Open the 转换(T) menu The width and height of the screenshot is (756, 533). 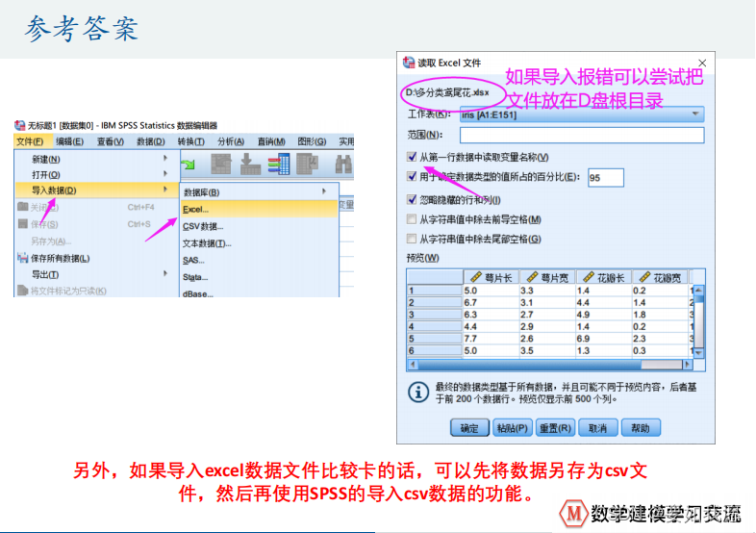191,141
